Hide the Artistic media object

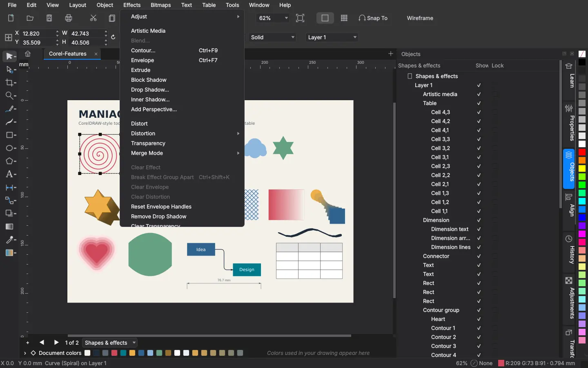(x=479, y=94)
